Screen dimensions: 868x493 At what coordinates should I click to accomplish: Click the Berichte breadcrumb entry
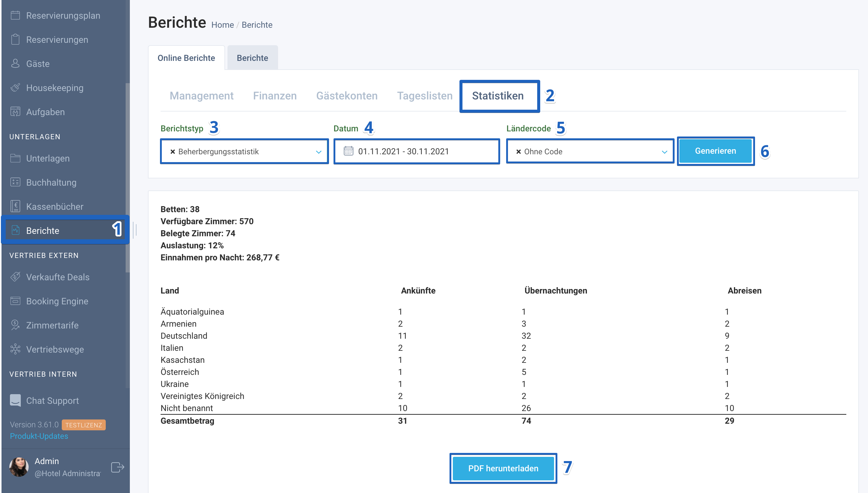(257, 25)
